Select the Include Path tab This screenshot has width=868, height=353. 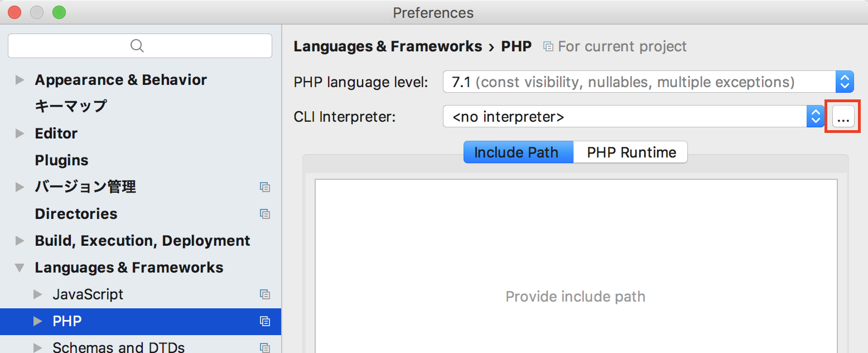[x=518, y=152]
